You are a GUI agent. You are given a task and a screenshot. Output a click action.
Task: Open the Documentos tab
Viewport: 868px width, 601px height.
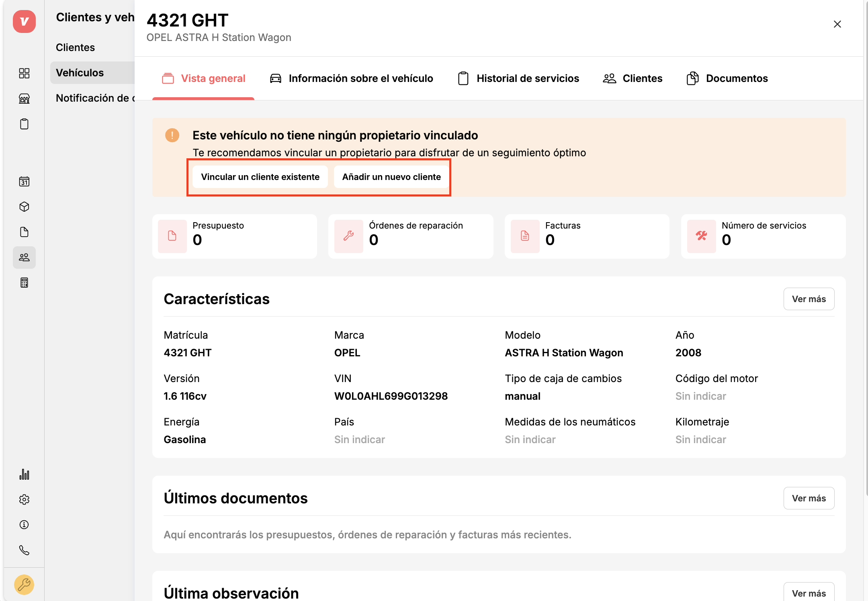[727, 78]
